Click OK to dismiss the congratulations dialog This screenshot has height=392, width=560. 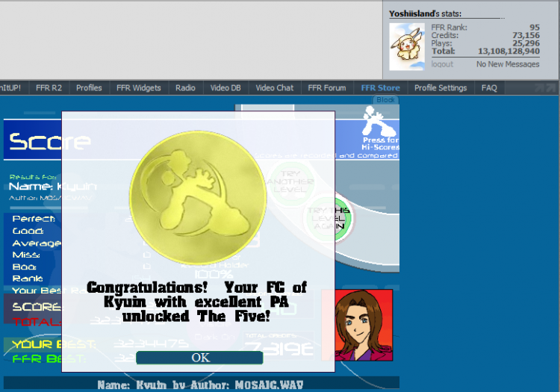(199, 358)
